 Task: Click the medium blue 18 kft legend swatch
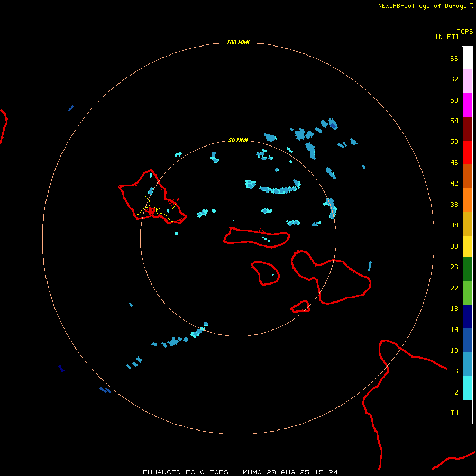click(x=467, y=340)
